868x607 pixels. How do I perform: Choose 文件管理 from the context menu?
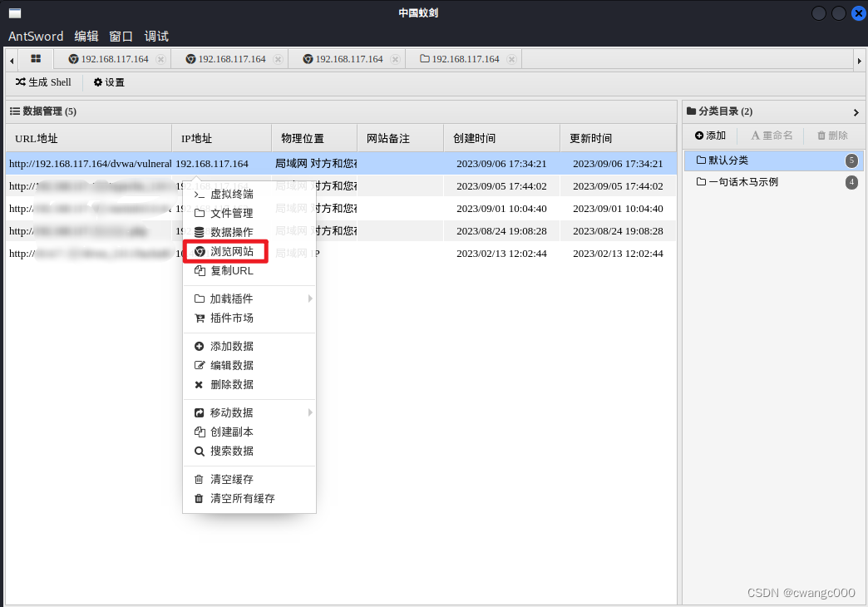click(x=249, y=213)
